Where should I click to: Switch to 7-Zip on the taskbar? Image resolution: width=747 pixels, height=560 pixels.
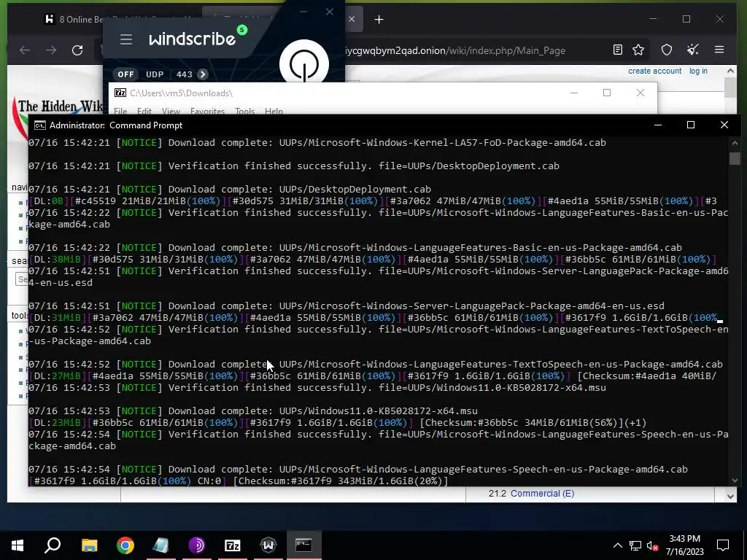233,545
